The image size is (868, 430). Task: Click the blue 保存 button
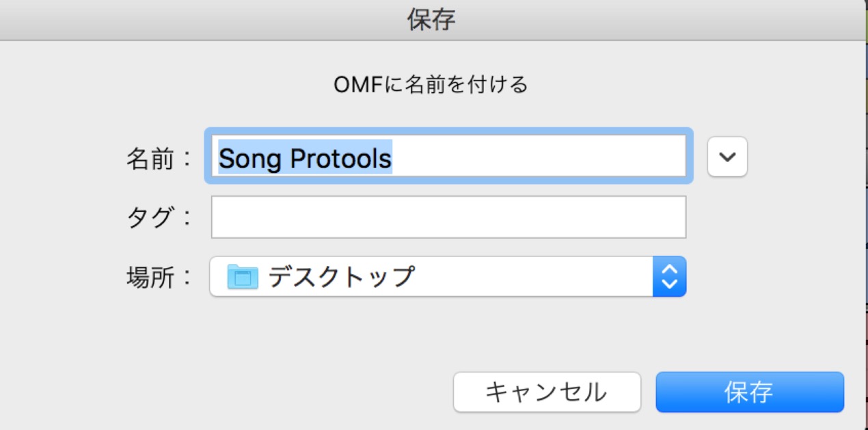pos(750,392)
